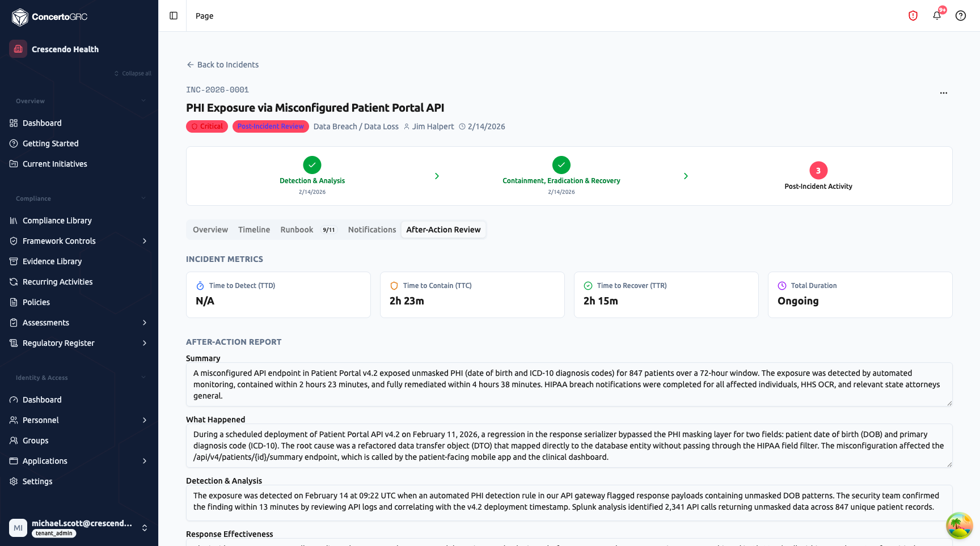The image size is (980, 546).
Task: Switch to the Overview tab
Action: tap(210, 230)
